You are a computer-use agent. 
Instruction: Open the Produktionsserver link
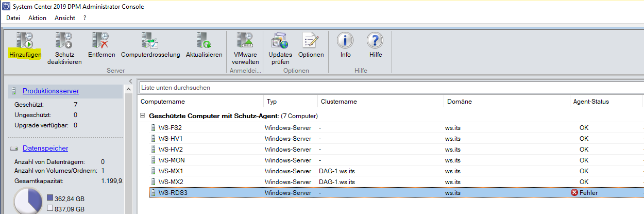[x=50, y=91]
